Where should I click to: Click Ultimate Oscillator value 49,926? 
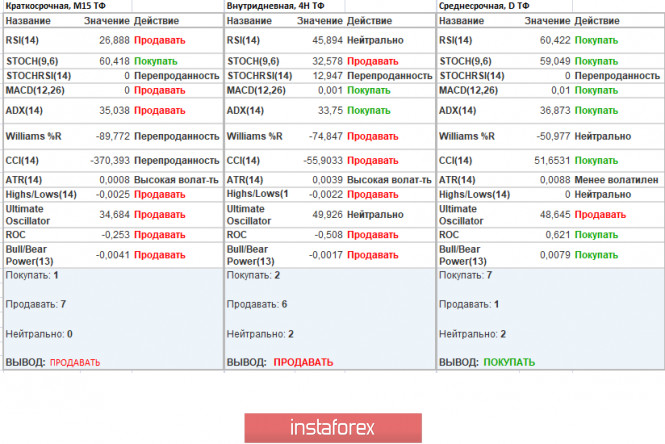(x=327, y=215)
